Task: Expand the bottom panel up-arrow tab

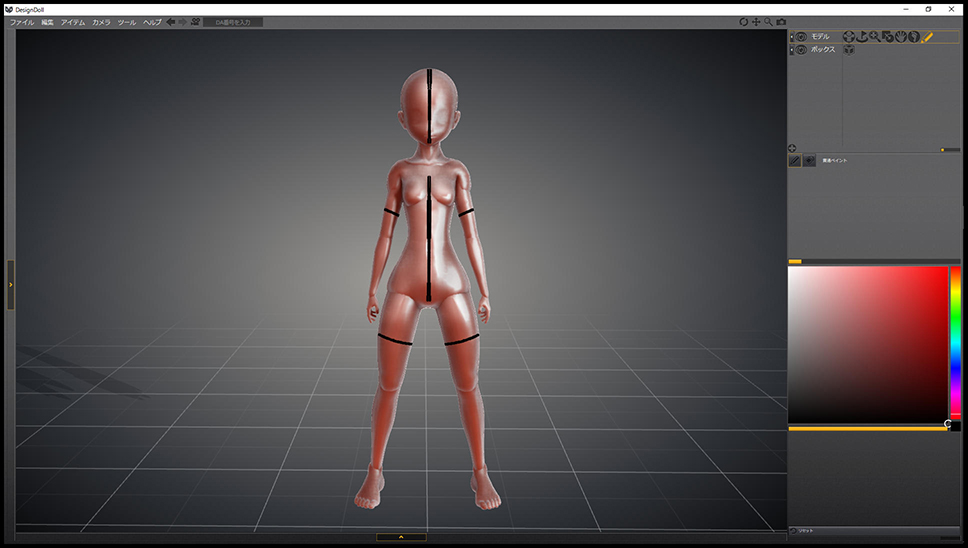Action: pyautogui.click(x=401, y=537)
